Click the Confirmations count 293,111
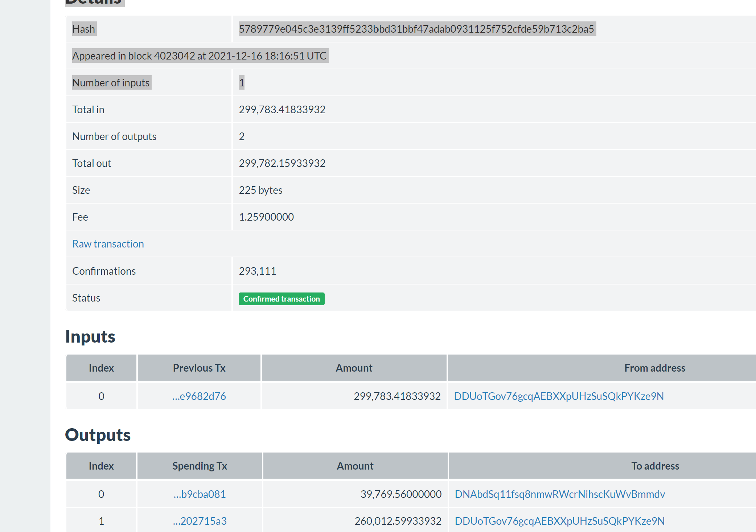 (257, 270)
